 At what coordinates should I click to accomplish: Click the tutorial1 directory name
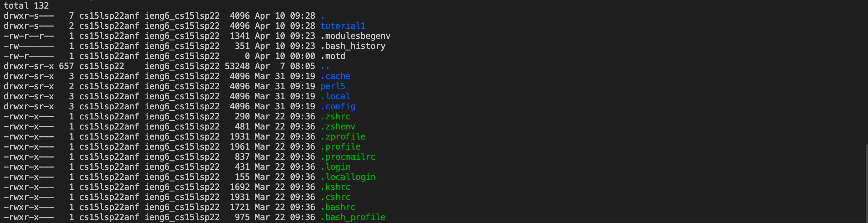(x=343, y=26)
